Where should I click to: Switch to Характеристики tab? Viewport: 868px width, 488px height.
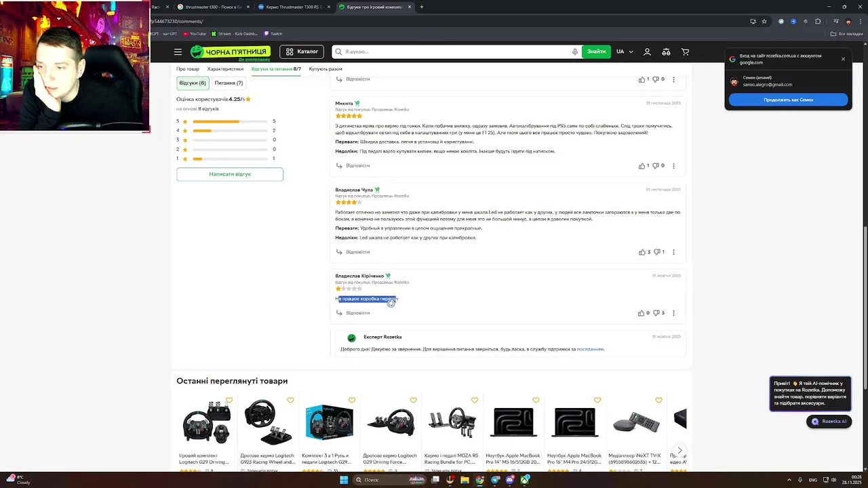click(x=225, y=69)
